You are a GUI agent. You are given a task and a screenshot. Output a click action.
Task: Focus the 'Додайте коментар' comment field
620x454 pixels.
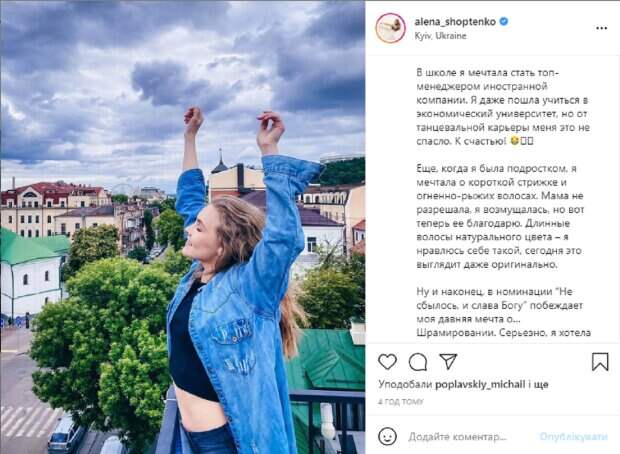[457, 437]
